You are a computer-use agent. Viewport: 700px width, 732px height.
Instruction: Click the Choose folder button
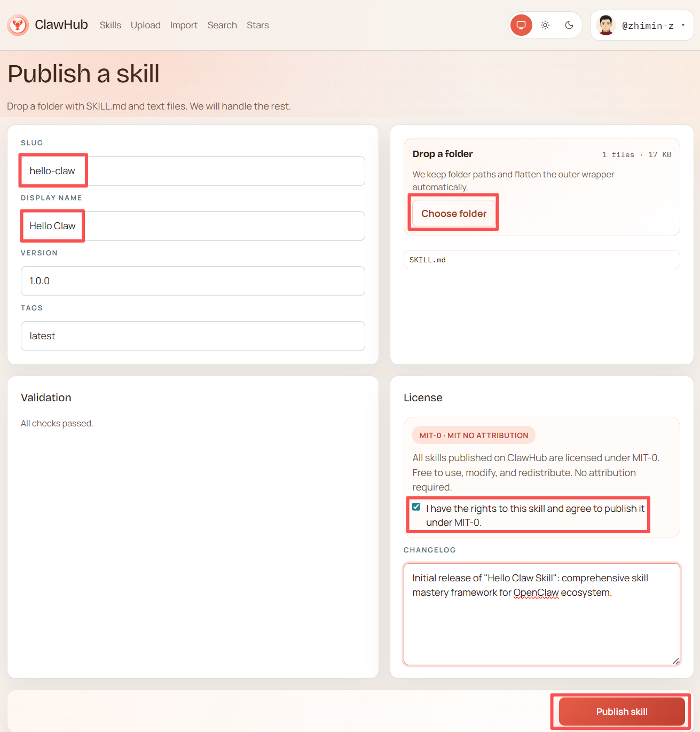click(x=454, y=214)
